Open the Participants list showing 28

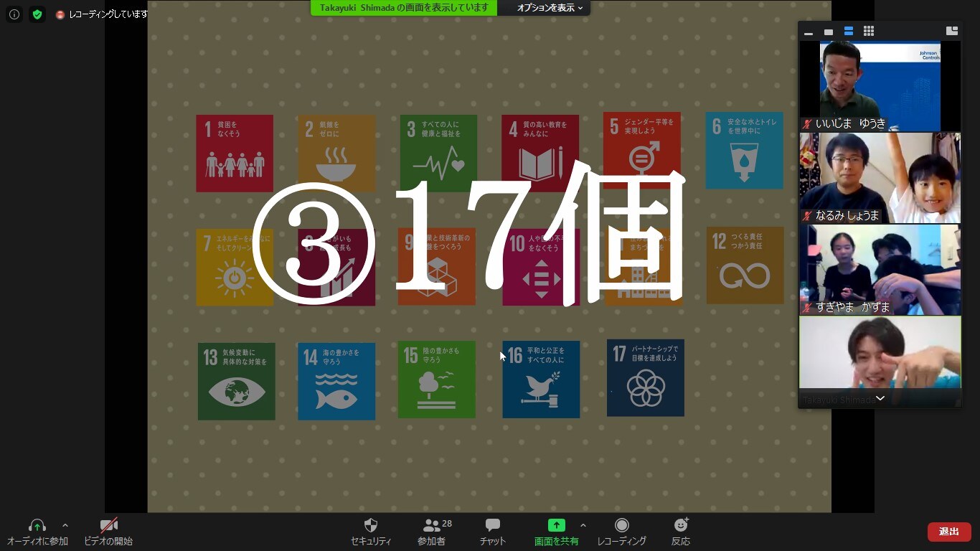pos(432,526)
